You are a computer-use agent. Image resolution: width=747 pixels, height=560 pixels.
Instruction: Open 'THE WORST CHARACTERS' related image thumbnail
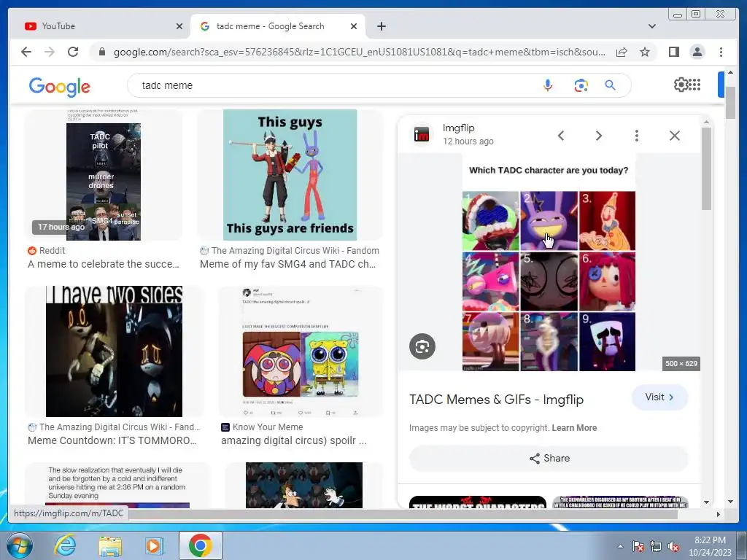point(477,502)
